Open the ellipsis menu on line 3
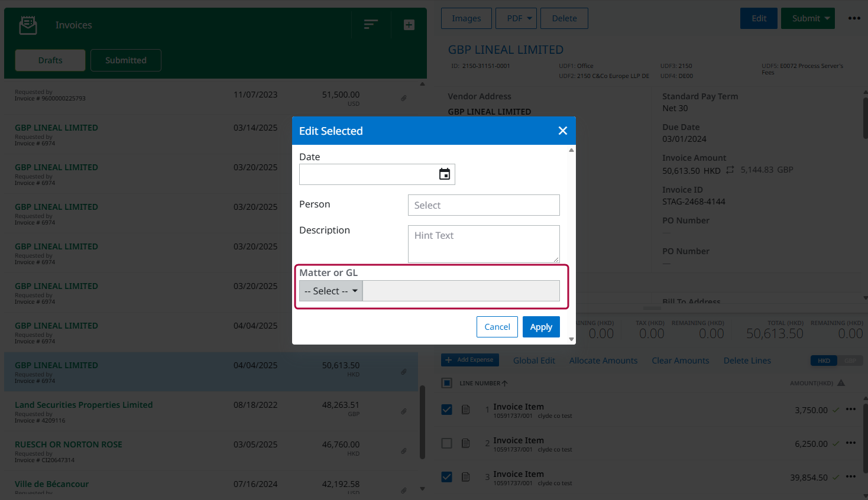The width and height of the screenshot is (868, 500). point(851,476)
